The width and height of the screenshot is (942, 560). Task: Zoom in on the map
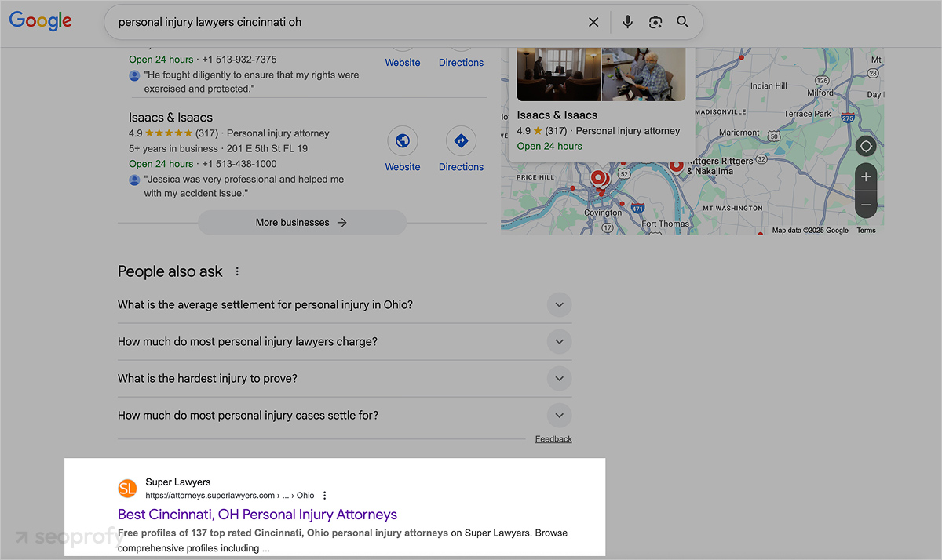coord(866,177)
